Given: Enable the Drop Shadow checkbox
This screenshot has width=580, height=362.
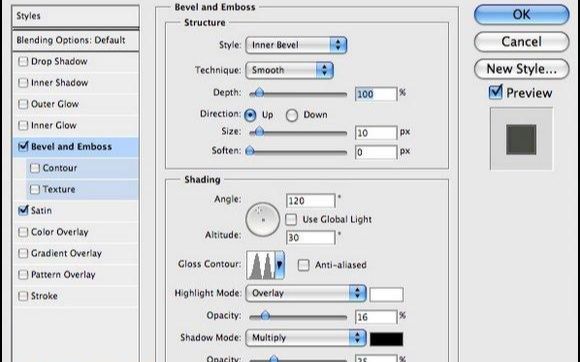Looking at the screenshot, I should click(23, 61).
